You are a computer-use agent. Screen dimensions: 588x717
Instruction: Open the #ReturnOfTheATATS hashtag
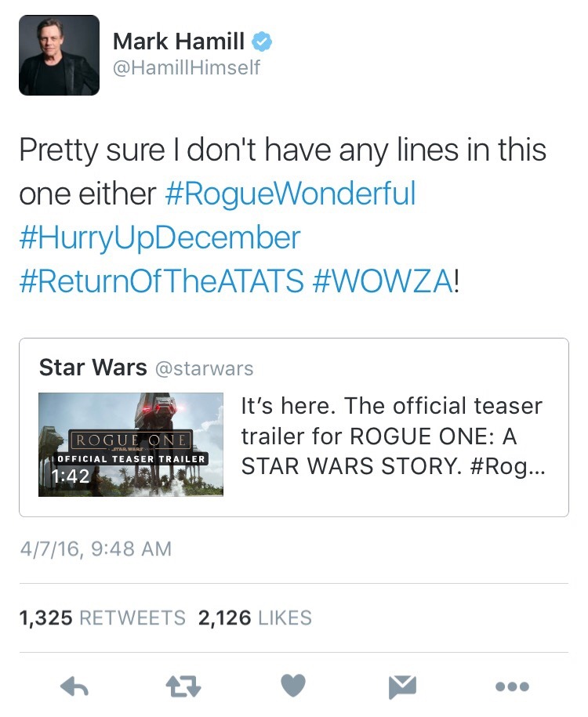(162, 281)
